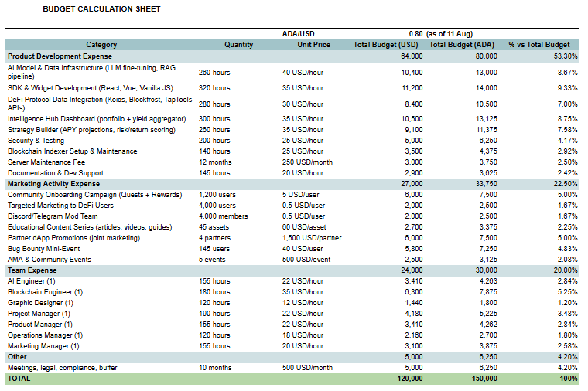Click the green TOTAL row label
Viewport: 588px width, 391px height.
coord(19,379)
